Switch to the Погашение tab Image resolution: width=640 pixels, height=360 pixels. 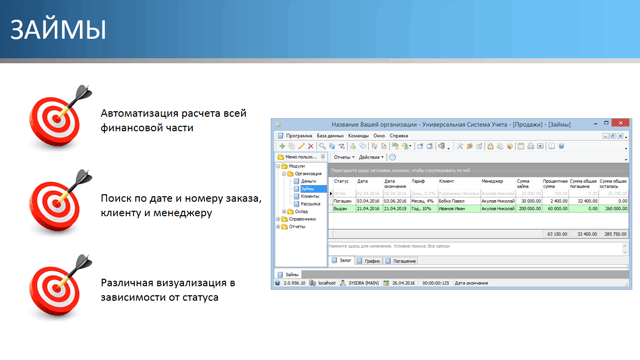400,261
